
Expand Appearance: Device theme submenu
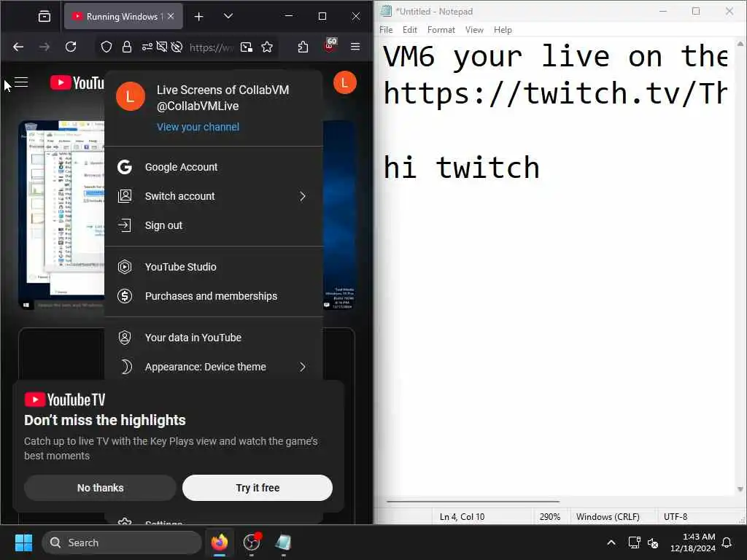[214, 367]
